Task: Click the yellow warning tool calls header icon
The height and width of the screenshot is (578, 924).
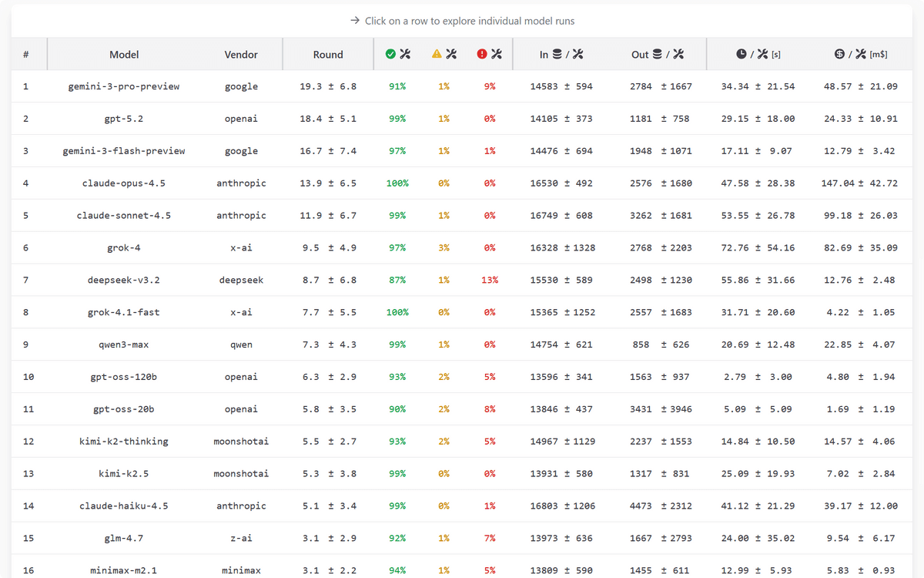Action: coord(444,55)
